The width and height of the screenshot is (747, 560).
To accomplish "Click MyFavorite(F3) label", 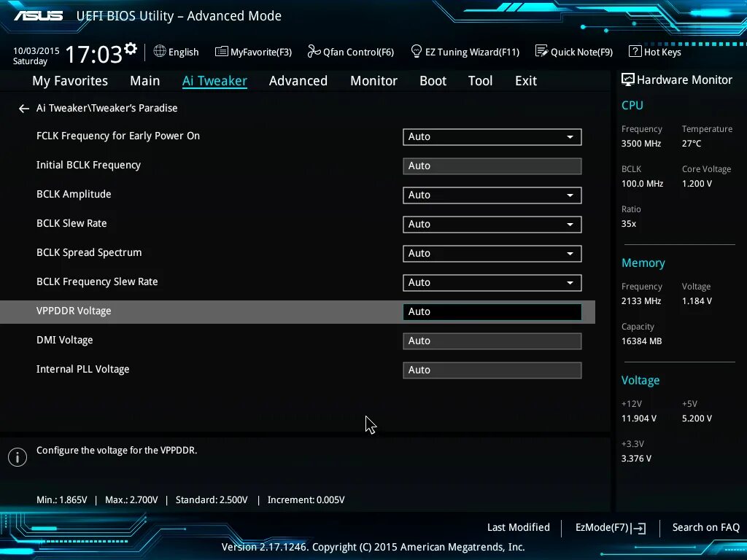I will (261, 52).
